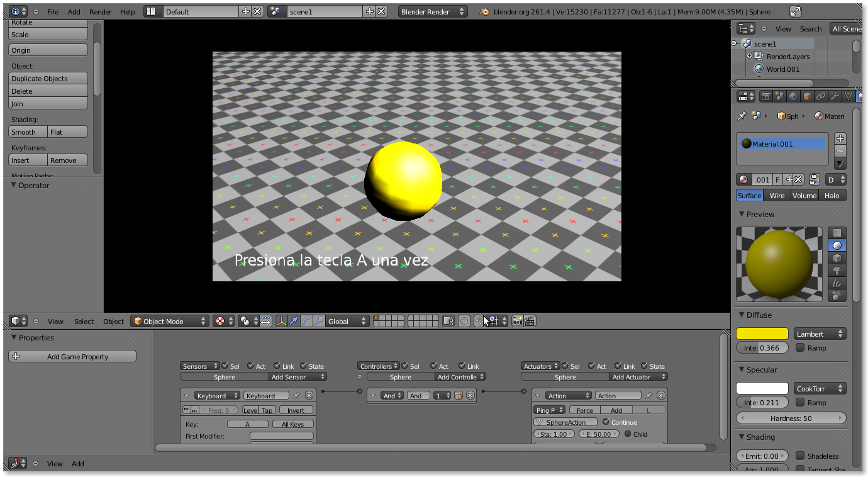Click the add material slot plus icon

click(840, 138)
